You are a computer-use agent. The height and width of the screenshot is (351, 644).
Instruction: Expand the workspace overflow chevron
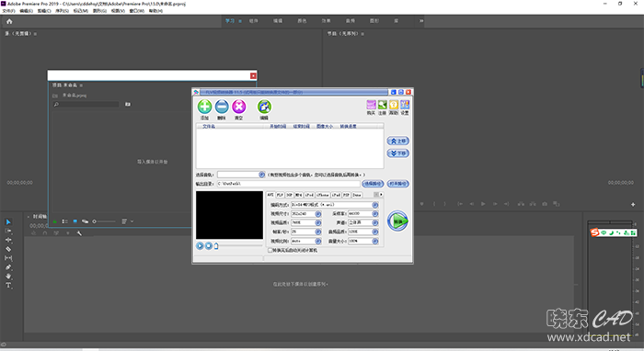[x=421, y=21]
